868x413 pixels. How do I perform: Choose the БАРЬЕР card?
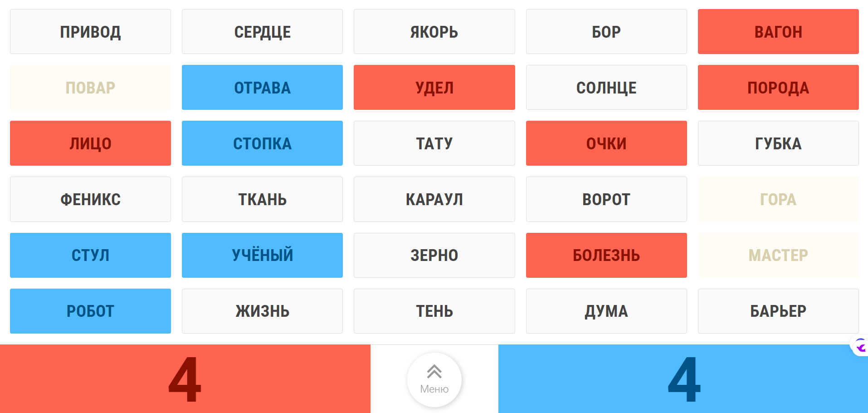[x=778, y=311]
